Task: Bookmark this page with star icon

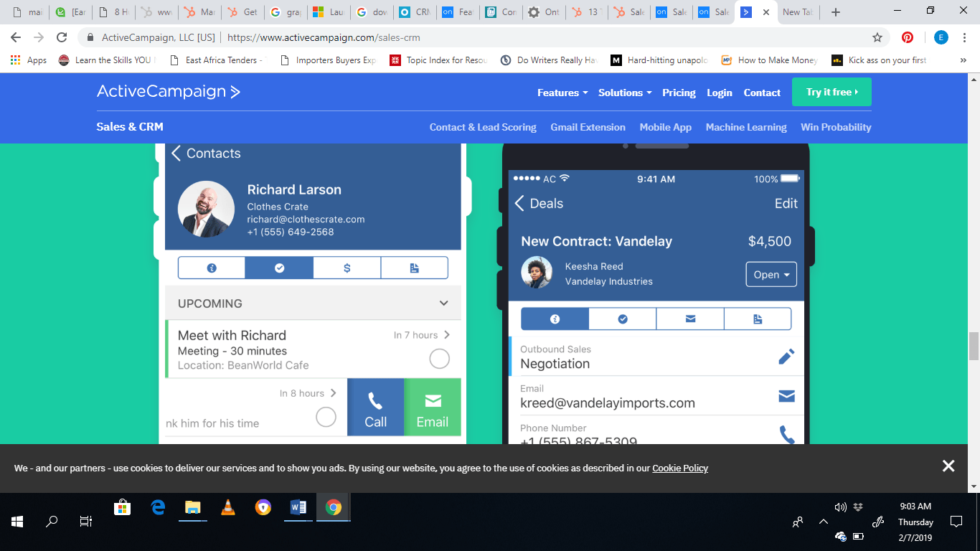Action: tap(877, 37)
